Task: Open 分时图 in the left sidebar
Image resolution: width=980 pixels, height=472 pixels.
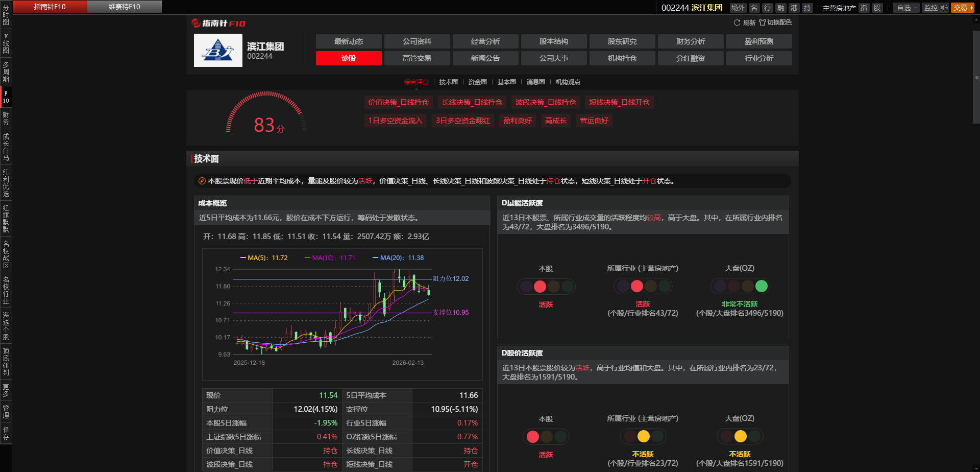Action: (6, 15)
